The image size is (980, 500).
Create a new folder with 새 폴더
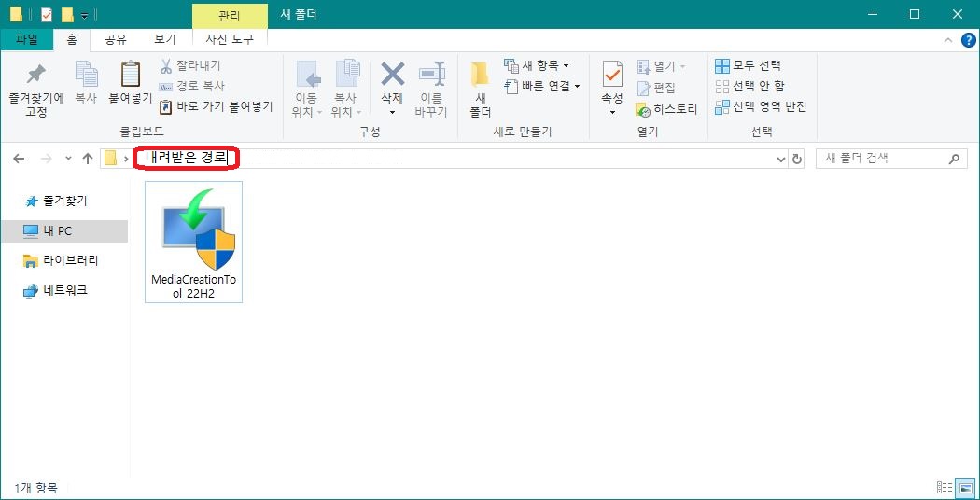pyautogui.click(x=480, y=90)
